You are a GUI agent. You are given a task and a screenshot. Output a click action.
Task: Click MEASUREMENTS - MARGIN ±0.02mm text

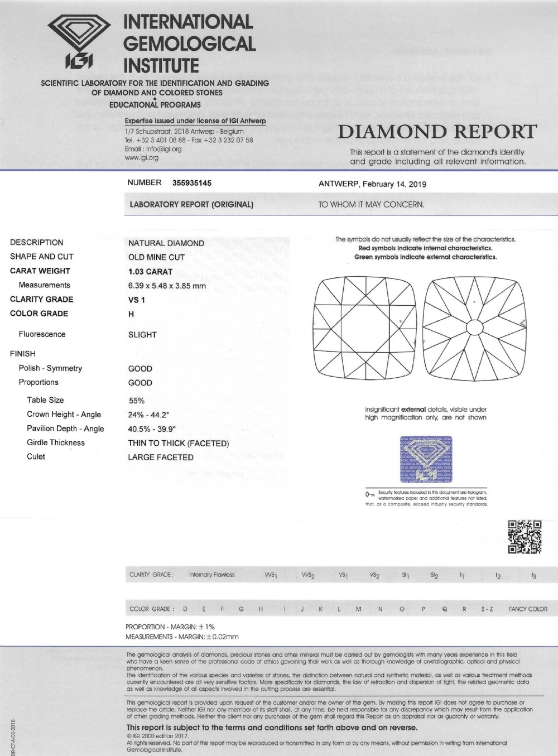(182, 637)
